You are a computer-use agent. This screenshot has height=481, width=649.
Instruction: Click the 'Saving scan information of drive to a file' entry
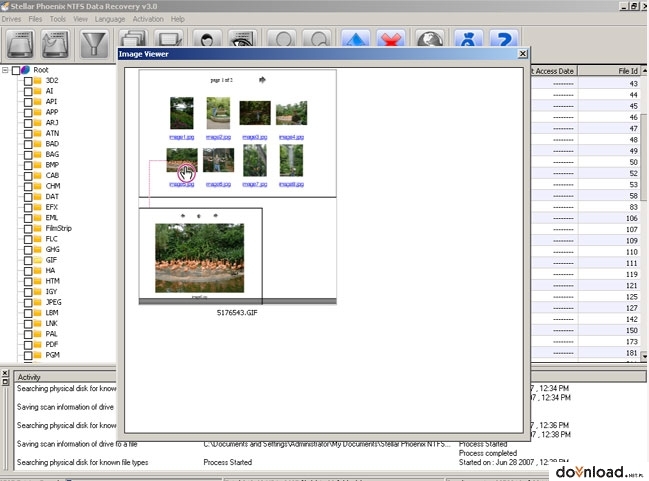coord(77,444)
